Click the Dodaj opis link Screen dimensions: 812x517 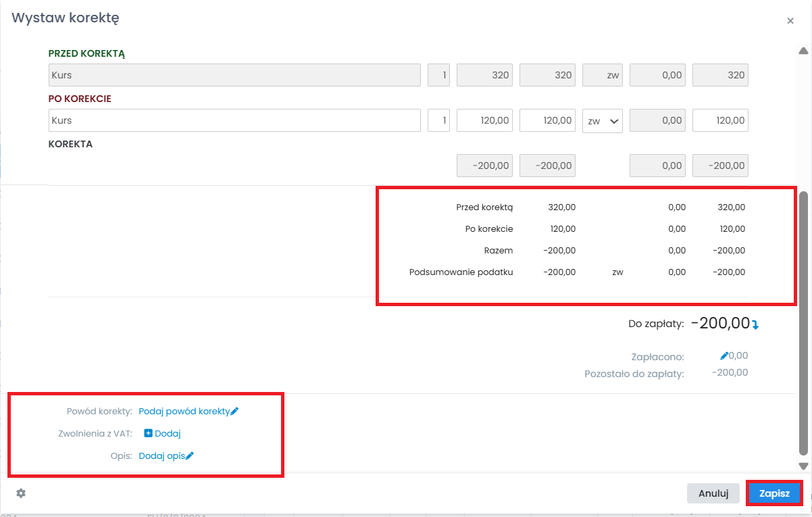161,456
